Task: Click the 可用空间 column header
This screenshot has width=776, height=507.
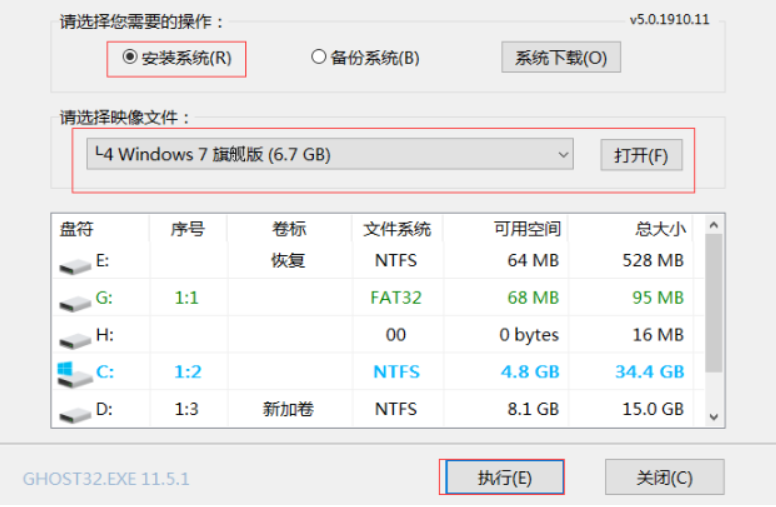Action: [526, 229]
